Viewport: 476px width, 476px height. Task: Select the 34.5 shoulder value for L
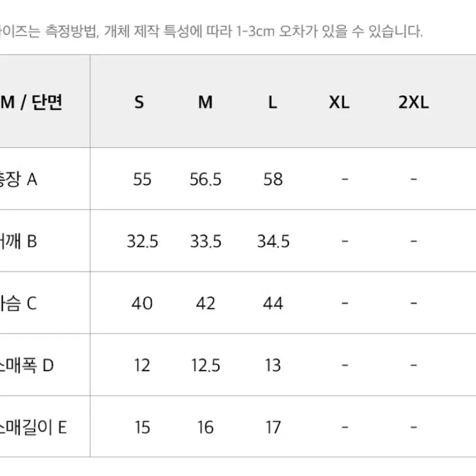[273, 241]
